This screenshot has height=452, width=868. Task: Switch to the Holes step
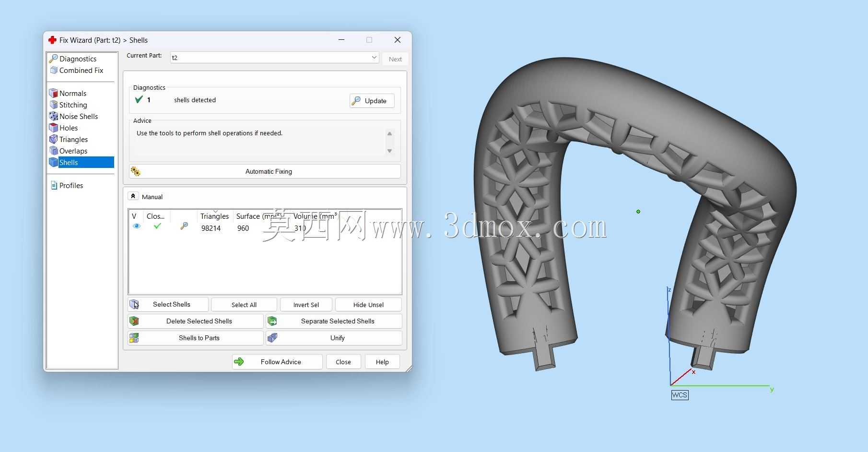click(69, 128)
